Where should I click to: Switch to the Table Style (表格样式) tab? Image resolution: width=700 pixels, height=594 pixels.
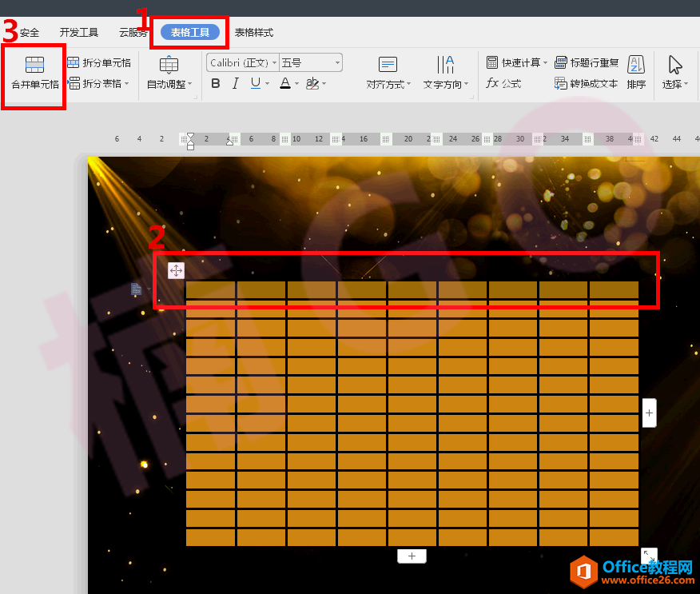254,32
